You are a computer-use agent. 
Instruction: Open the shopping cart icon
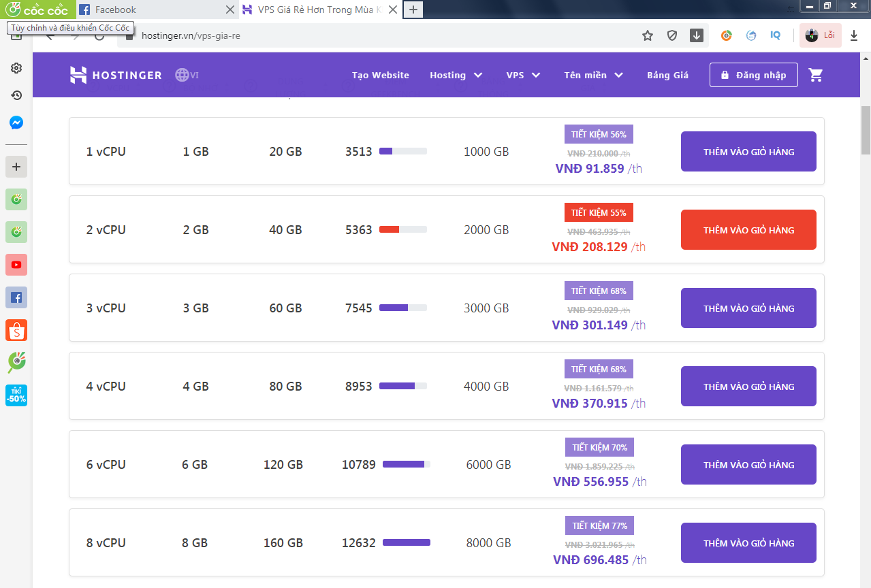[816, 75]
